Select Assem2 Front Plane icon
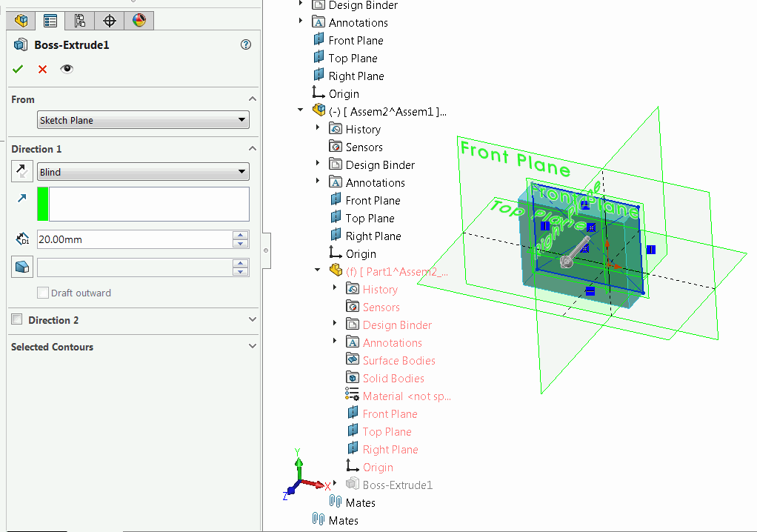This screenshot has width=757, height=532. click(336, 199)
